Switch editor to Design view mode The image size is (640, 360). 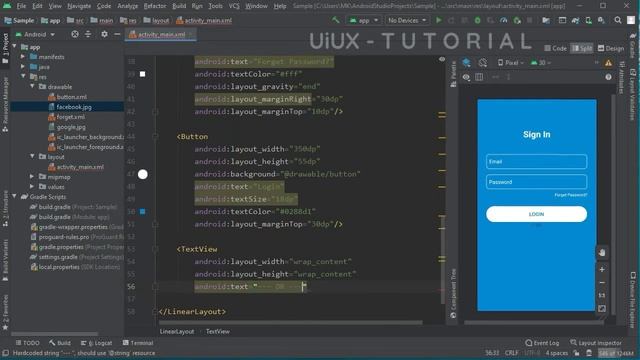coord(611,48)
